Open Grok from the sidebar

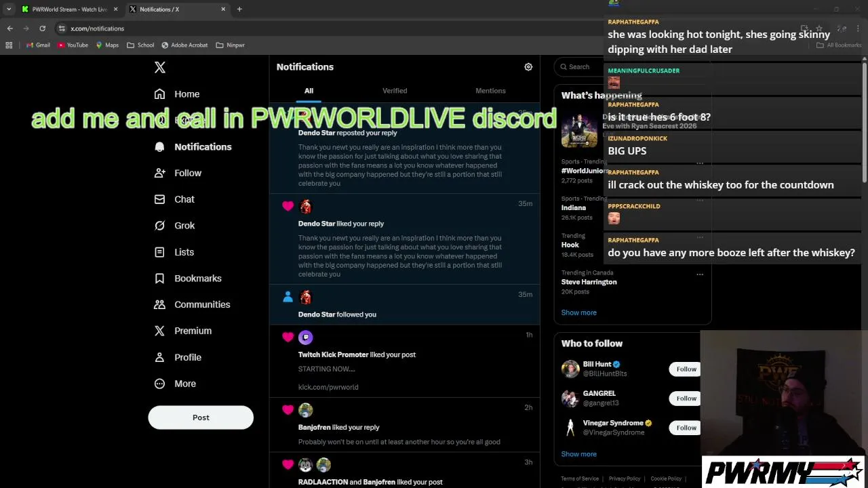click(x=174, y=226)
